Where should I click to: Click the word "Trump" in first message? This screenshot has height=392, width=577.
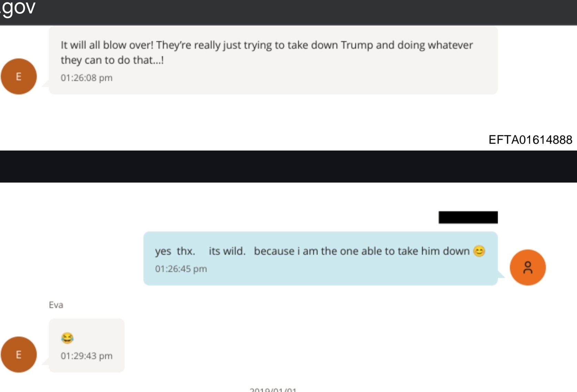pos(357,45)
